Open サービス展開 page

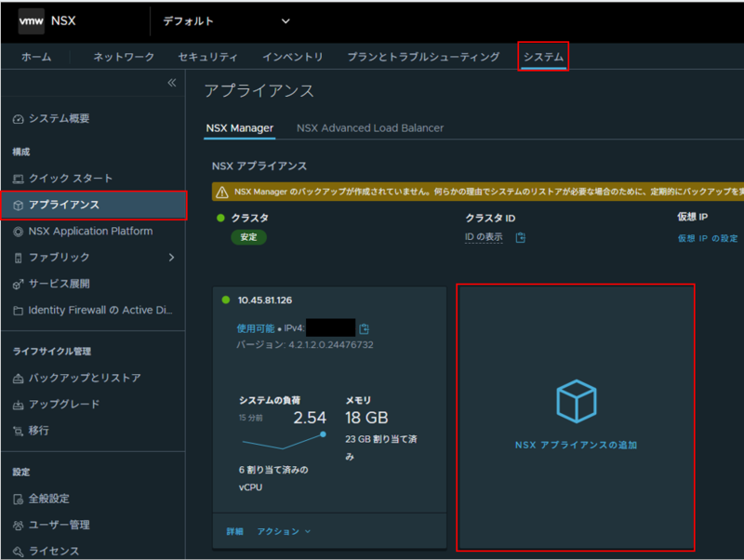point(60,284)
